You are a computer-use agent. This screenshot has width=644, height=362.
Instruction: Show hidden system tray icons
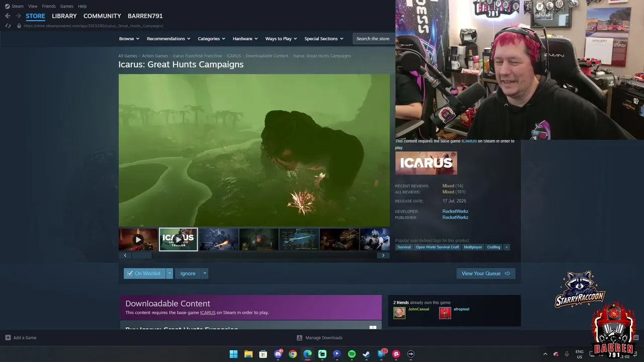tap(545, 354)
